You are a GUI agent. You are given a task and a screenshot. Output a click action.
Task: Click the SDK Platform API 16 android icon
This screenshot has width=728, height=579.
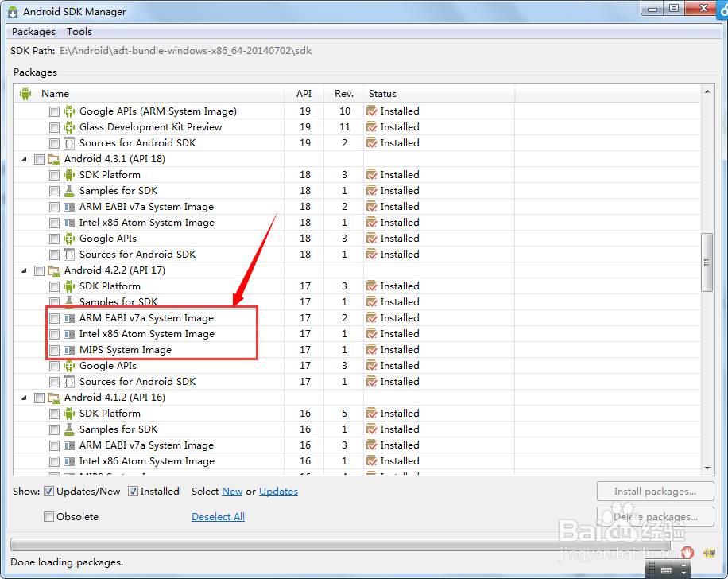69,414
